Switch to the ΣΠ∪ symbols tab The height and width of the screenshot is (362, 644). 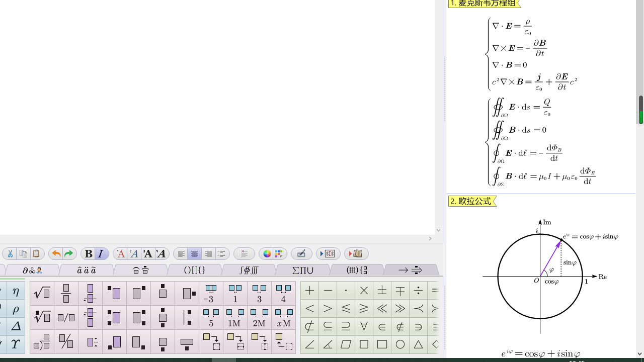click(x=303, y=270)
